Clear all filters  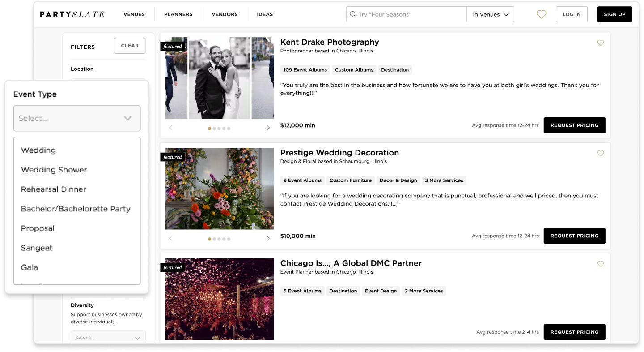pyautogui.click(x=130, y=46)
